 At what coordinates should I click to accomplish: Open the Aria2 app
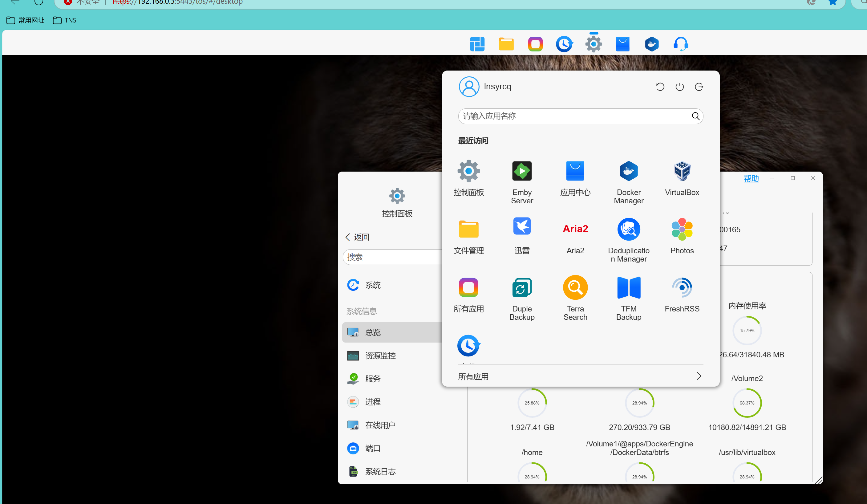(575, 229)
